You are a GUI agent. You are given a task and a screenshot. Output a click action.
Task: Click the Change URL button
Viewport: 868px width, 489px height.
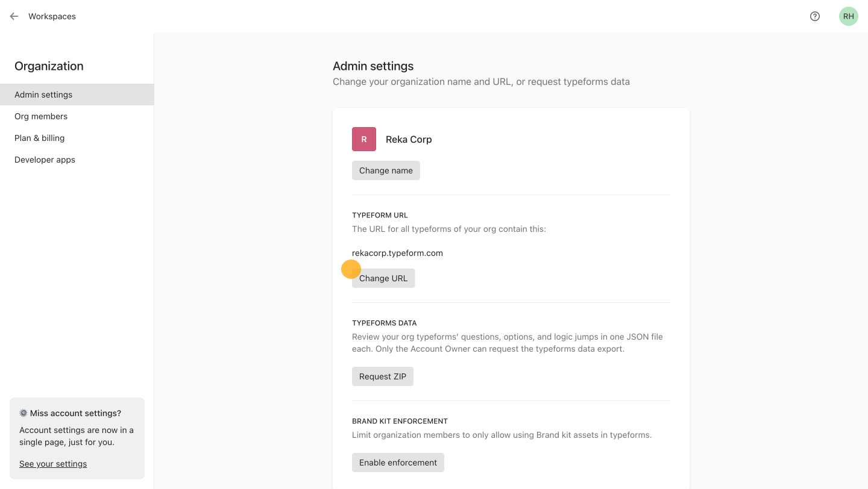coord(383,278)
